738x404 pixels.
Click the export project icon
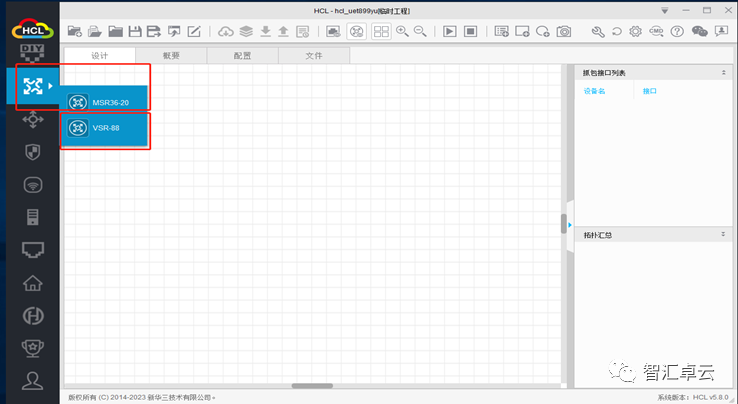point(174,32)
